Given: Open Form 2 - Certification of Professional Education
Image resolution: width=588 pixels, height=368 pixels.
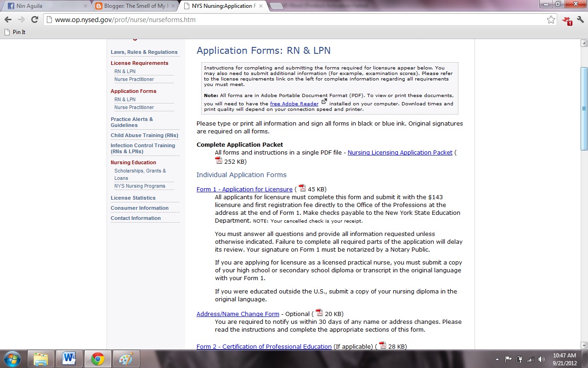Looking at the screenshot, I should tap(264, 347).
